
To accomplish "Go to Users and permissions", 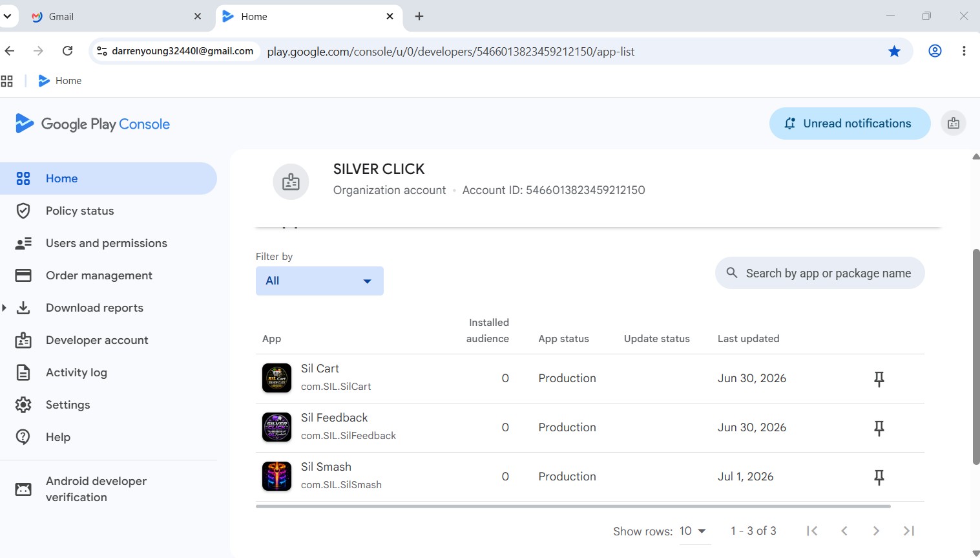I will (109, 243).
